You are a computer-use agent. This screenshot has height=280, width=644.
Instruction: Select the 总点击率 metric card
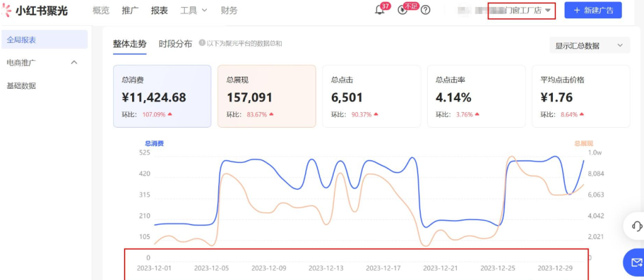pyautogui.click(x=475, y=96)
